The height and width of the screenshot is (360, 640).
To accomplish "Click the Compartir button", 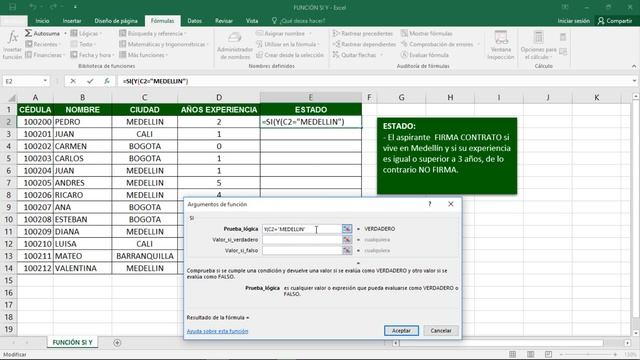I will coord(615,21).
